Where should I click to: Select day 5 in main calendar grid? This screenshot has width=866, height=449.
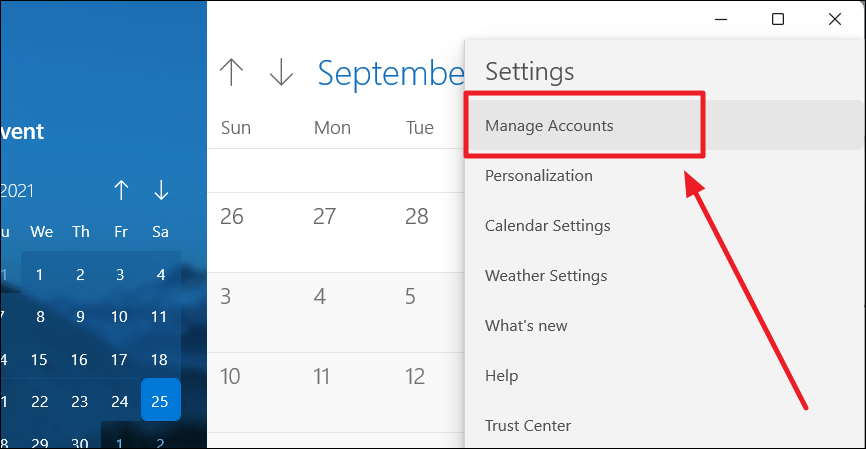(410, 296)
